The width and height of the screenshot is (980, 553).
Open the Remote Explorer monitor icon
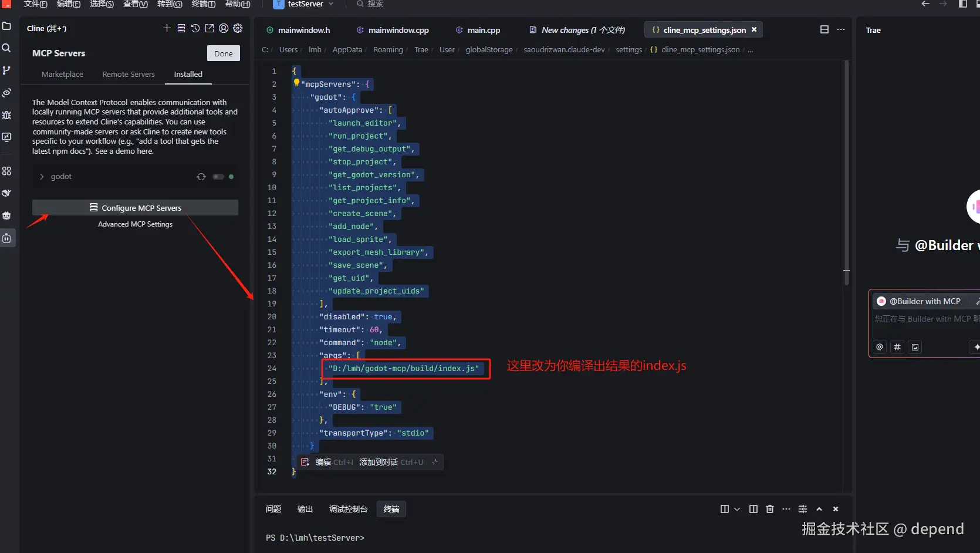(x=7, y=137)
